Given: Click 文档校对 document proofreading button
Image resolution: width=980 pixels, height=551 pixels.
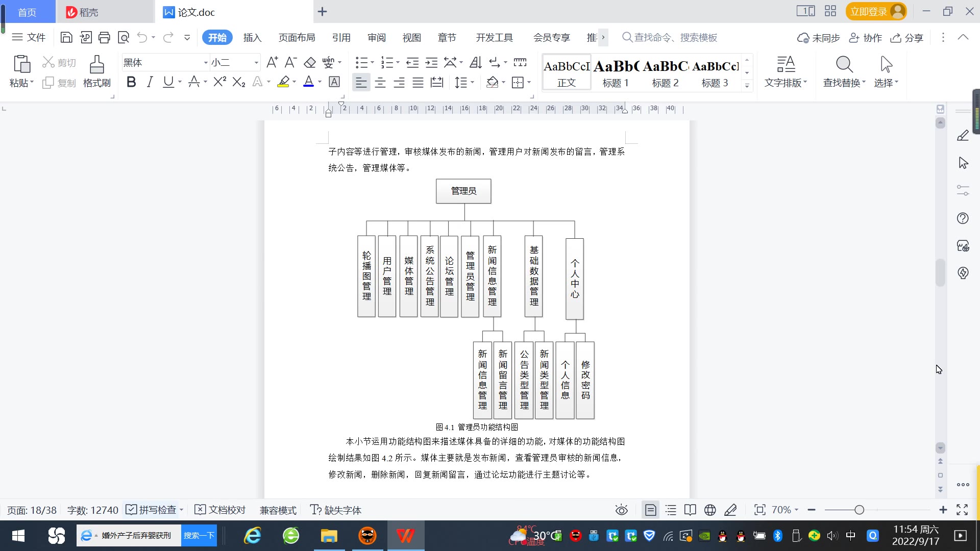Looking at the screenshot, I should pos(220,510).
